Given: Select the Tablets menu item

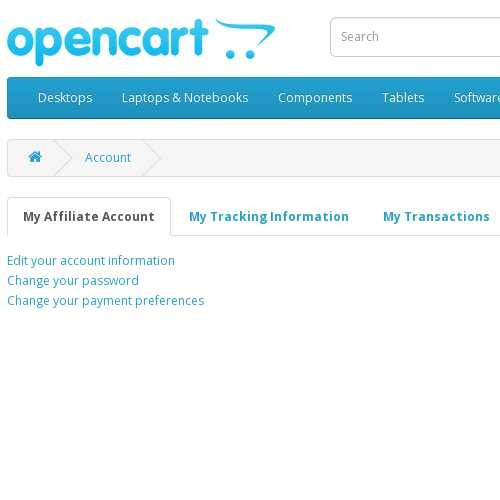Looking at the screenshot, I should [403, 98].
